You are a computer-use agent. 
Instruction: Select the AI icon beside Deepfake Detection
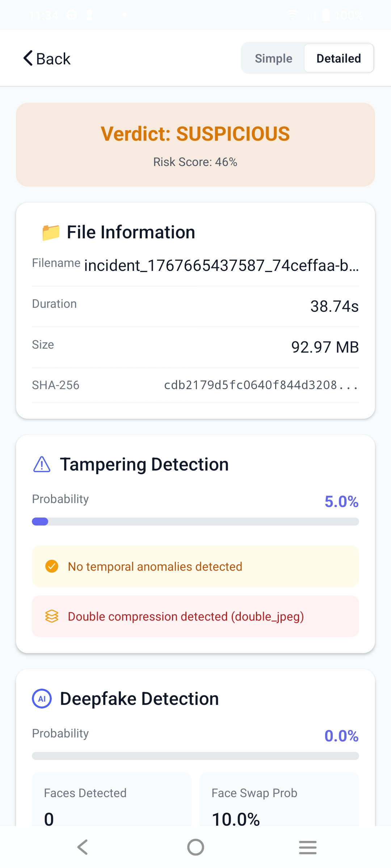pos(41,698)
